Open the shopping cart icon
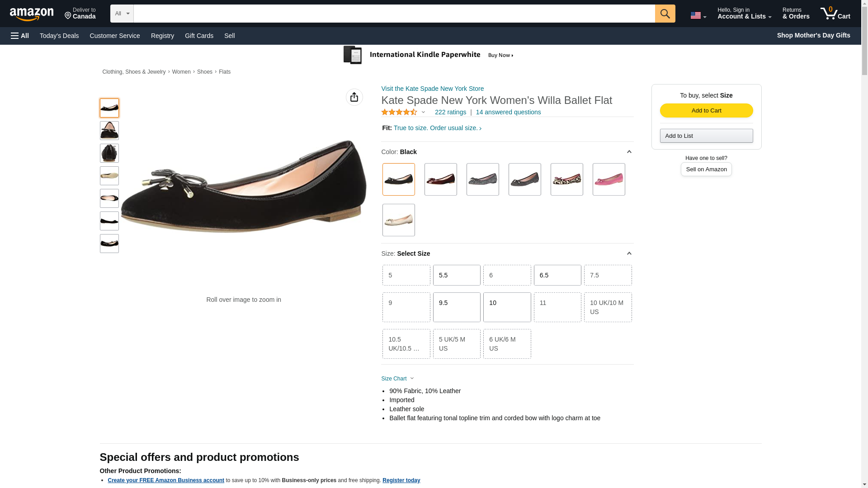Viewport: 868px width, 488px height. (x=835, y=14)
